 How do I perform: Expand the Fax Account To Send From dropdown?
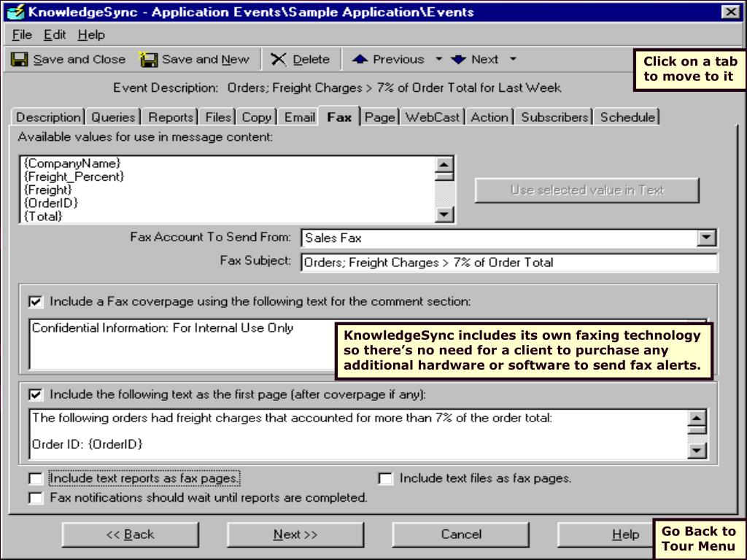tap(706, 238)
